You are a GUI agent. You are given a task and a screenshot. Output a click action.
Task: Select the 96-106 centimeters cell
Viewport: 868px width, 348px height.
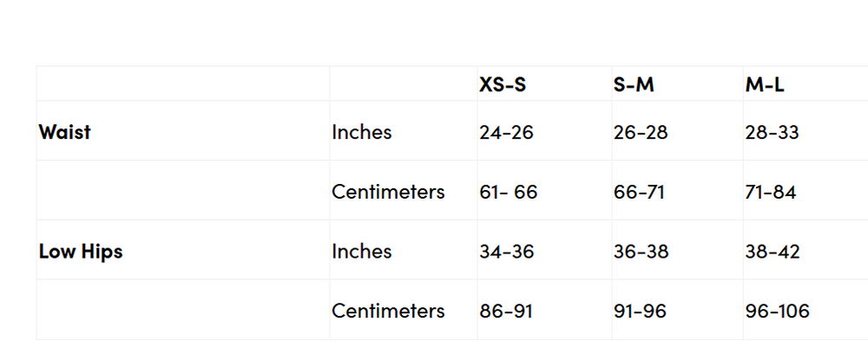(777, 311)
